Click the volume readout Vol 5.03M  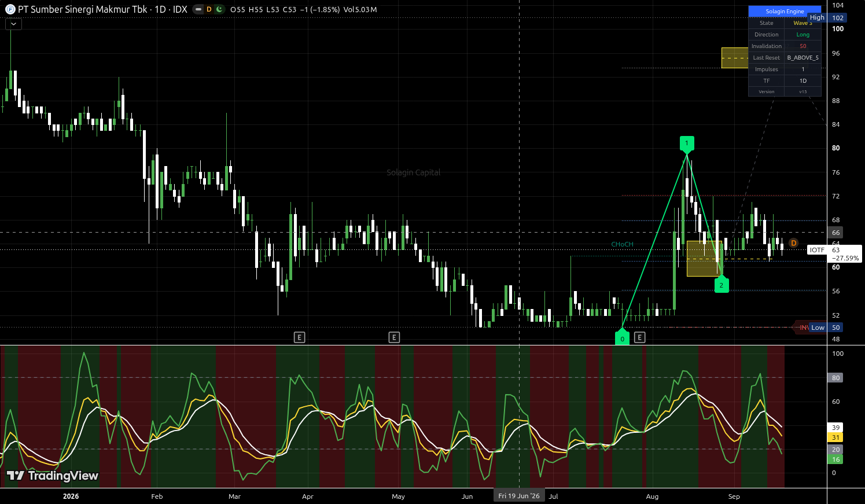tap(360, 10)
